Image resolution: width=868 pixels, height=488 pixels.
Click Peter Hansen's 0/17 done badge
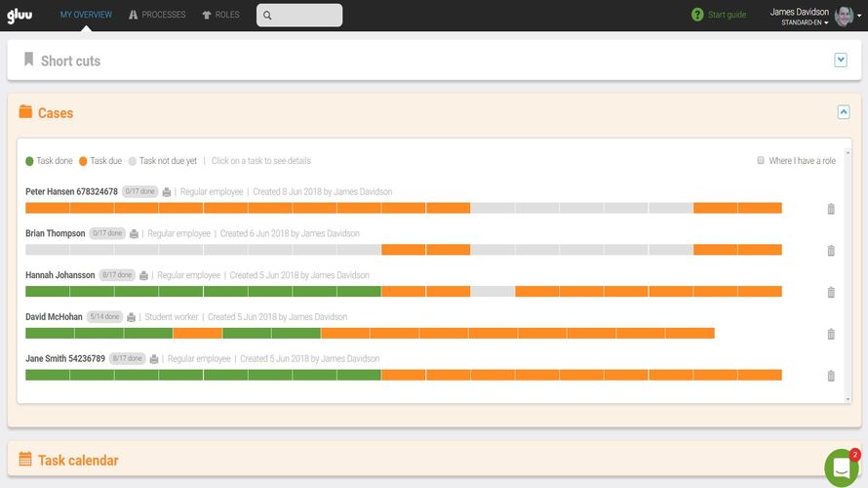[x=140, y=191]
